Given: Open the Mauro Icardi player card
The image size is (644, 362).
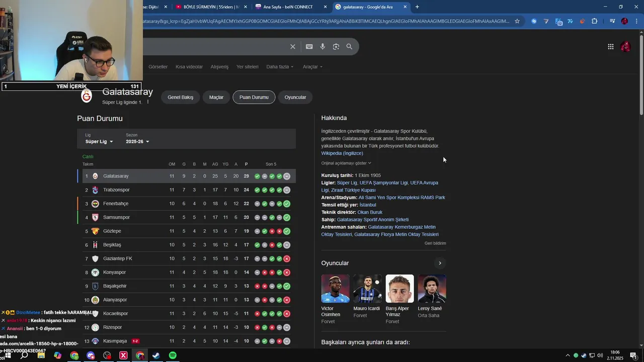Looking at the screenshot, I should click(x=367, y=296).
